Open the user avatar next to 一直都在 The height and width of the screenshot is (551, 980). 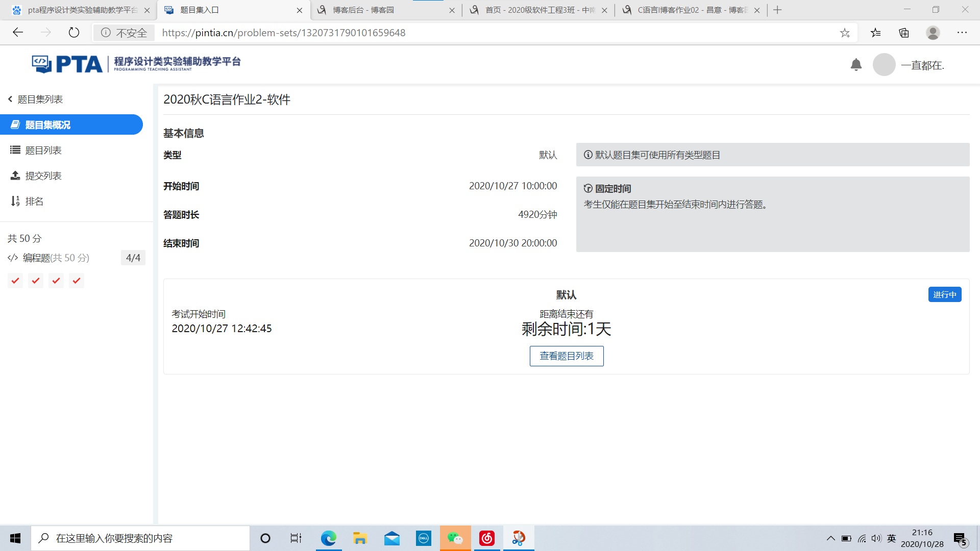[x=884, y=65]
